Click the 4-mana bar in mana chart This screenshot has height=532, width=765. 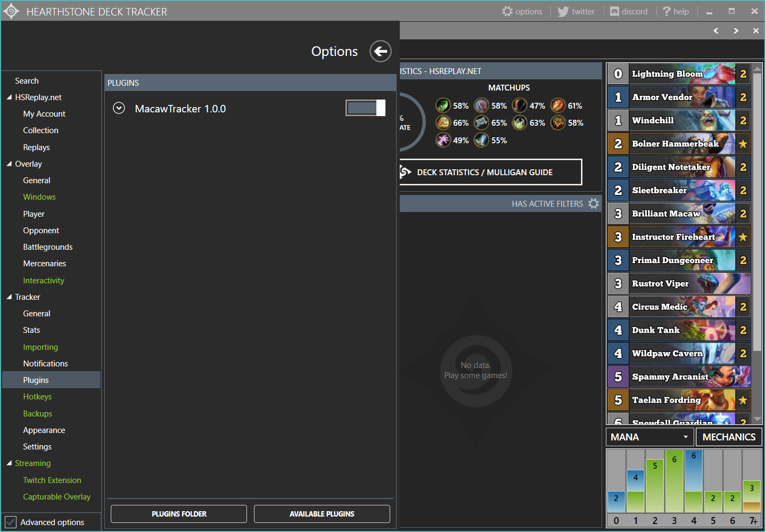pyautogui.click(x=694, y=481)
